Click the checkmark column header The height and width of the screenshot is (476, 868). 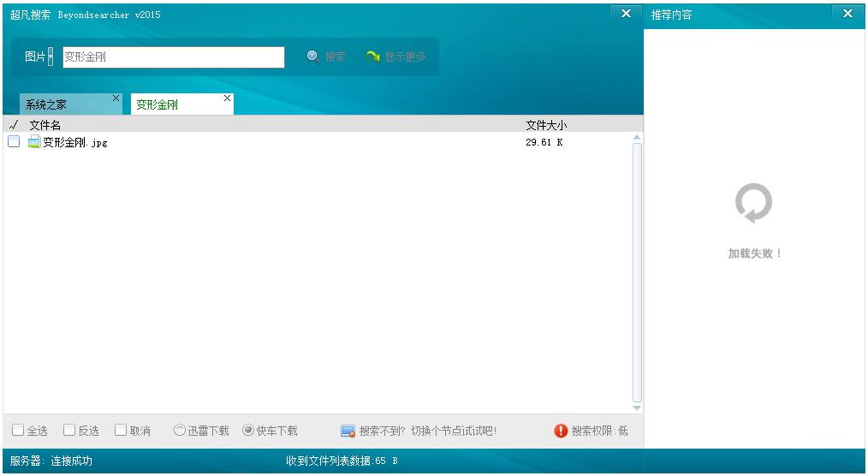coord(14,125)
